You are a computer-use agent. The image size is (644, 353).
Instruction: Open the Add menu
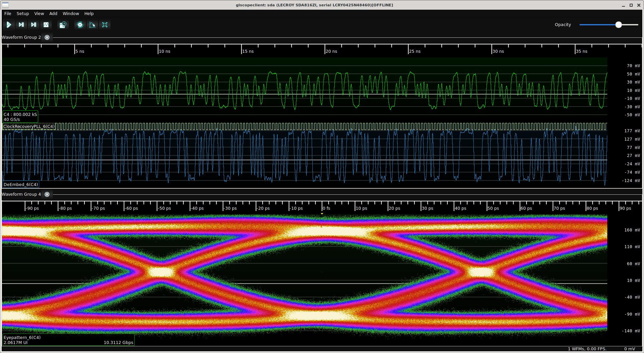click(x=53, y=14)
